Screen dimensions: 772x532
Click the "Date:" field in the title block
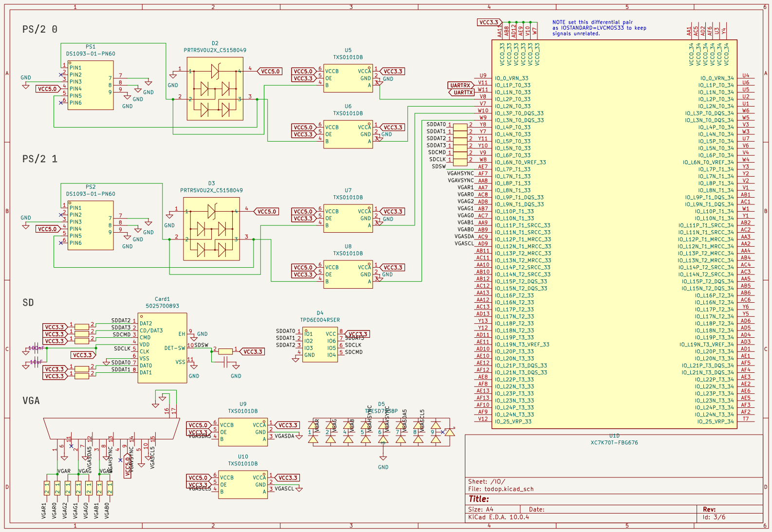coord(537,510)
